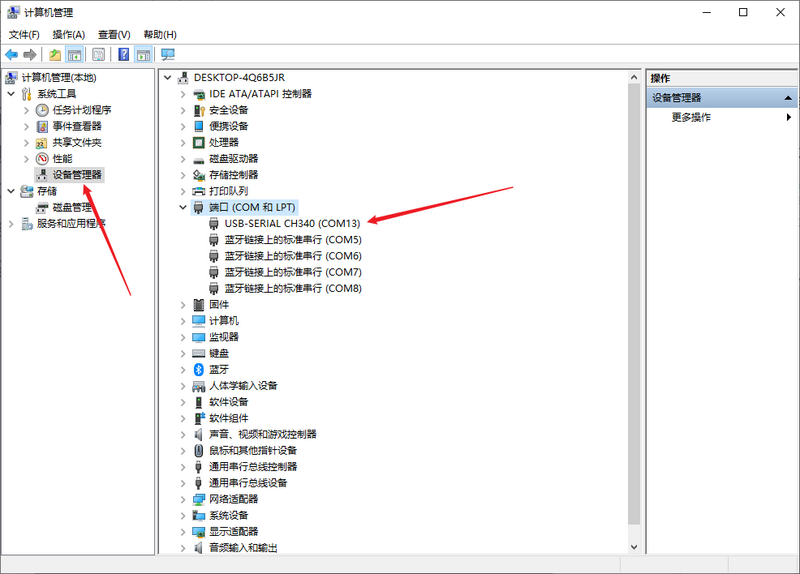Click the Performance (性能) icon
Screen dimensions: 800x574
click(x=42, y=159)
